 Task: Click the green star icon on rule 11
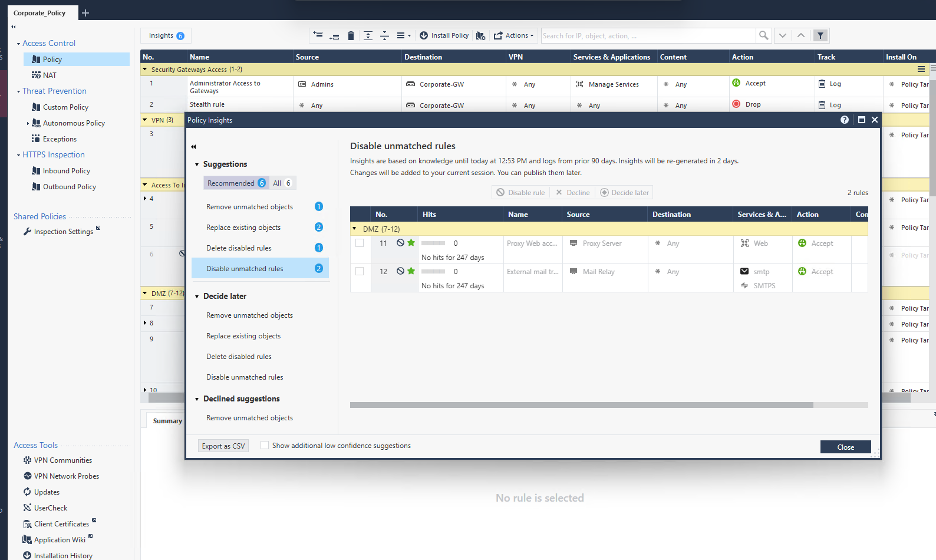(411, 243)
